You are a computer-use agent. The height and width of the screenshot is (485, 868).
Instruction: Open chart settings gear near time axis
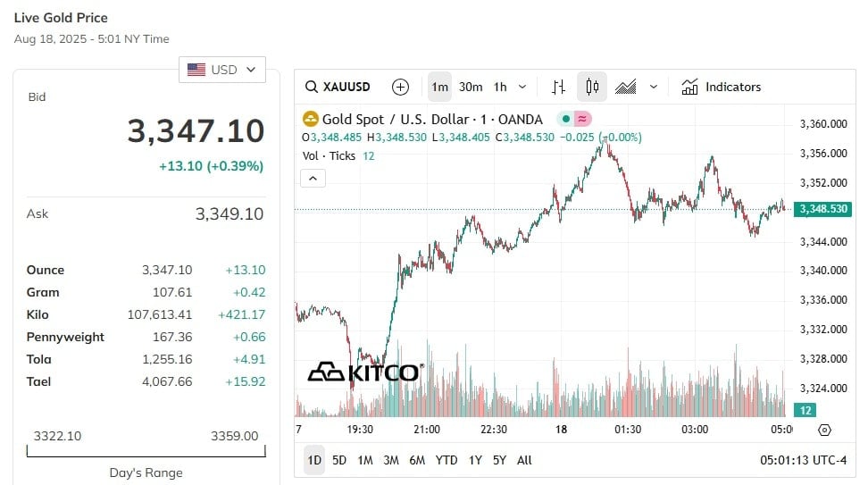coord(824,430)
